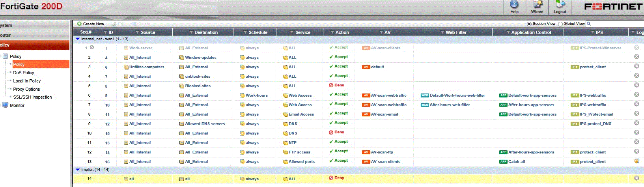This screenshot has width=644, height=187.
Task: Click the Work-server source entry
Action: point(140,48)
